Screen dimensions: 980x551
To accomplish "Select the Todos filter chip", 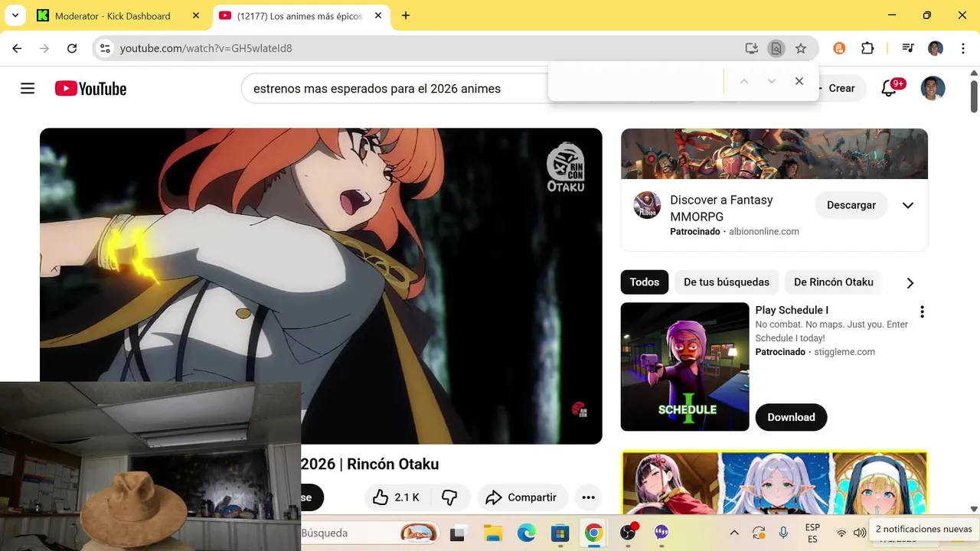I will coord(645,282).
